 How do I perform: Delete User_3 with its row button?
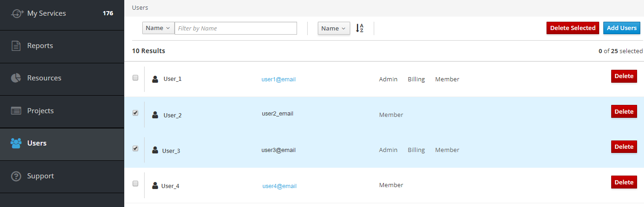tap(624, 147)
